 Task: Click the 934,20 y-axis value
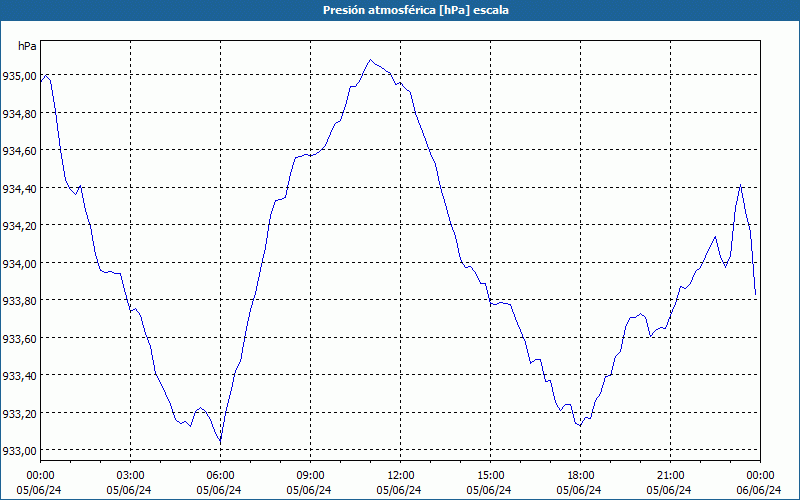tap(19, 226)
